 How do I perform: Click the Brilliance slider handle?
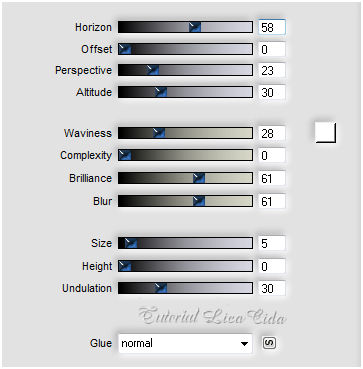tap(199, 178)
